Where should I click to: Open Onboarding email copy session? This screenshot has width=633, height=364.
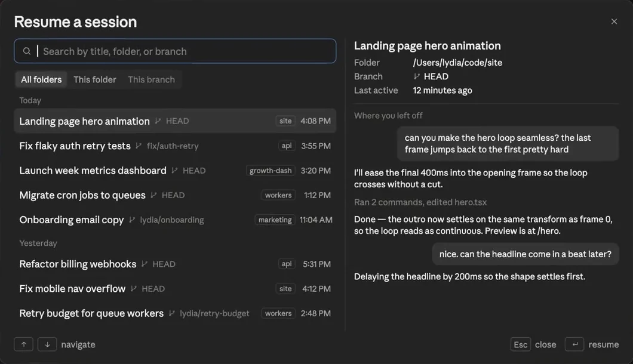(x=175, y=220)
